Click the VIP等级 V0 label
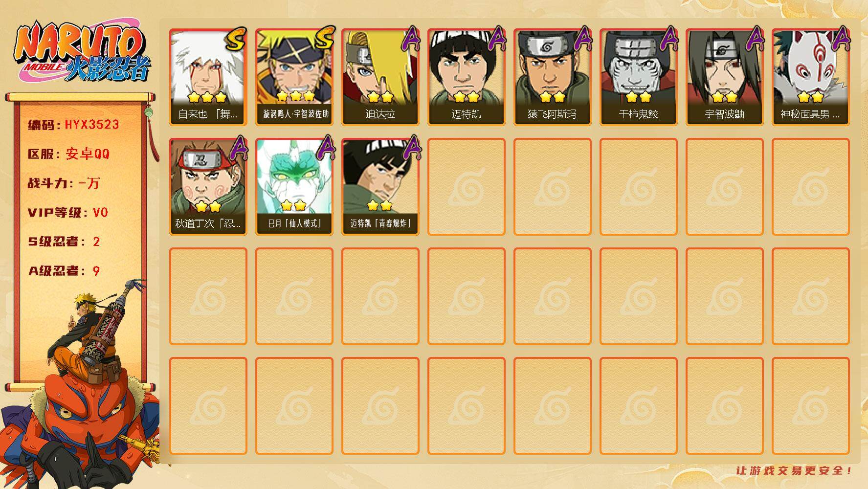Image resolution: width=868 pixels, height=489 pixels. pos(68,213)
